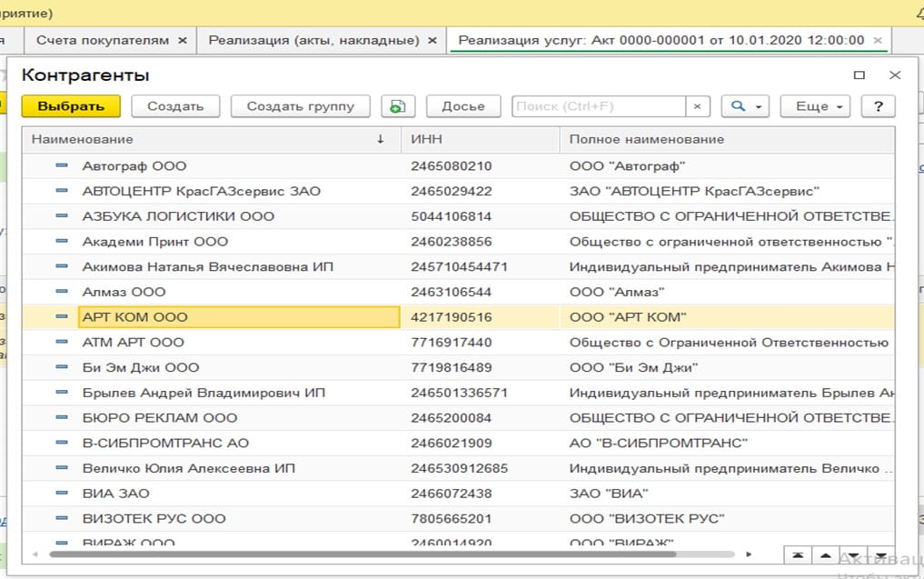
Task: Open the magnifier search options dropdown
Action: tap(745, 106)
